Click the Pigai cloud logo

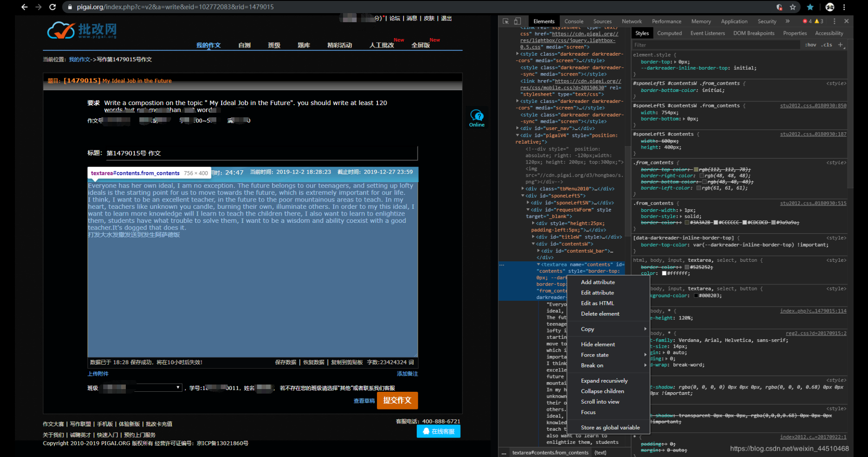pos(82,30)
